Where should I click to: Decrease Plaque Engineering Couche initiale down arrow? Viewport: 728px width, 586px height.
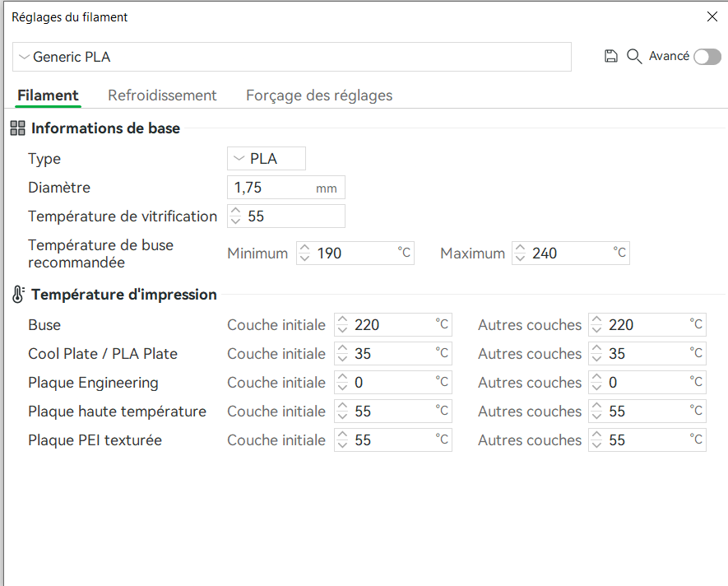point(342,387)
